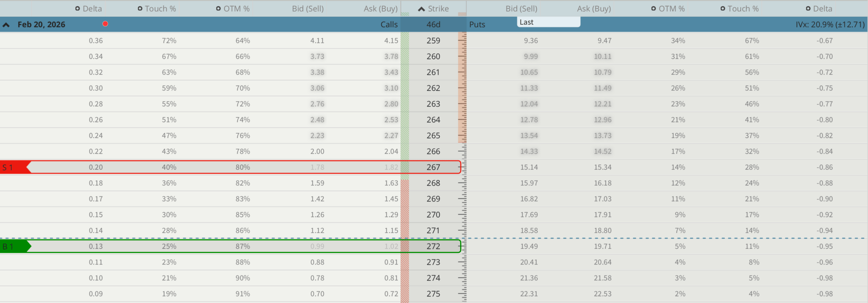Click the Puts label in expiration bar
This screenshot has height=303, width=868.
click(477, 24)
